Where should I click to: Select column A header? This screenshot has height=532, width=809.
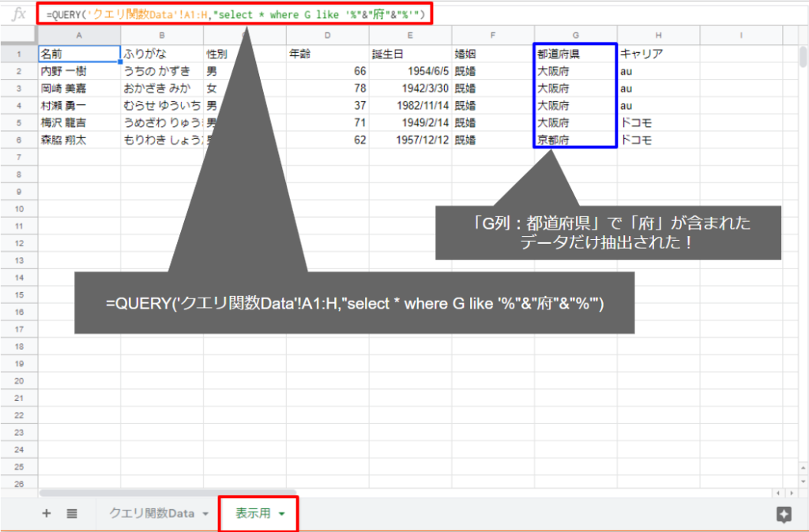click(79, 35)
